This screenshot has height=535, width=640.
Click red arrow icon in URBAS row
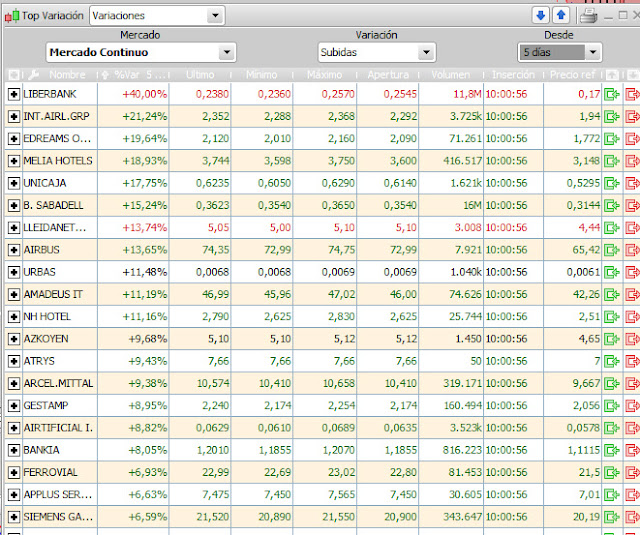[633, 272]
